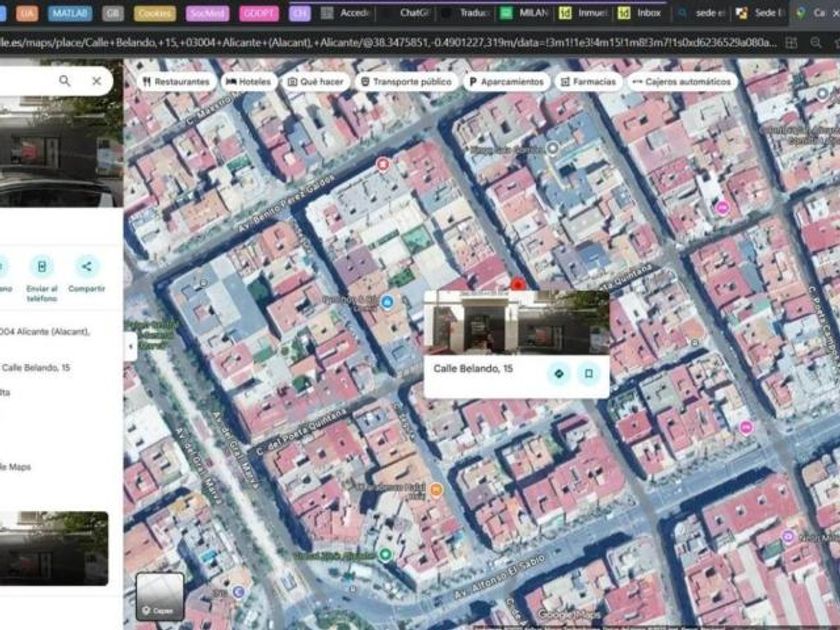Click the directions icon in Calle Belando card
This screenshot has height=630, width=840.
[x=559, y=373]
